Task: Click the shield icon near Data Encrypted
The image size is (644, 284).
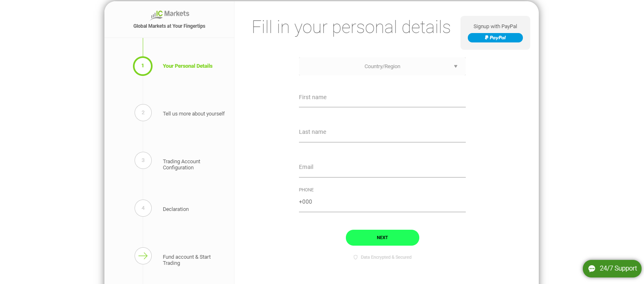Action: coord(356,257)
